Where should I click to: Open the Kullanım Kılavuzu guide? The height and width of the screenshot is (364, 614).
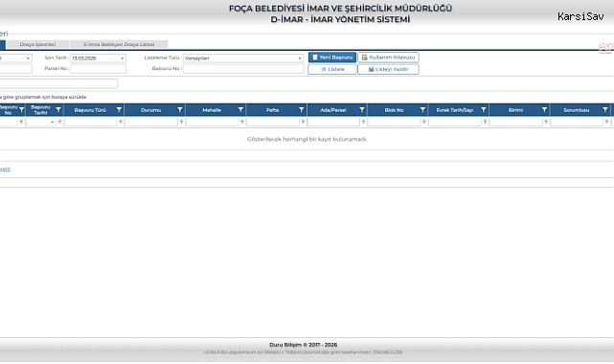(x=388, y=57)
